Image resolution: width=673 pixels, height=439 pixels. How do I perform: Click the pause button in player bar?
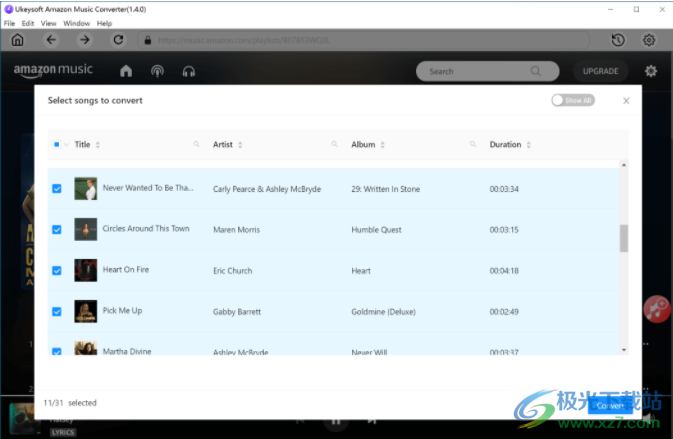tap(336, 421)
